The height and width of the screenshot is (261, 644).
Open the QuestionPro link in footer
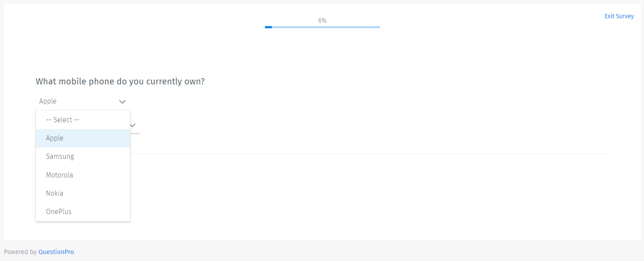[x=56, y=252]
